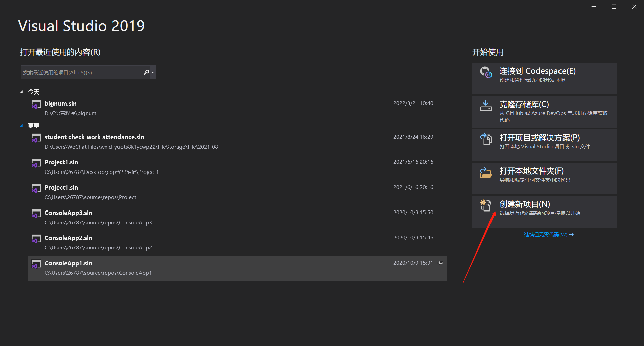Open Project1.sln from Desktop cpp notes folder
Viewport: 644px width, 346px height.
point(61,162)
